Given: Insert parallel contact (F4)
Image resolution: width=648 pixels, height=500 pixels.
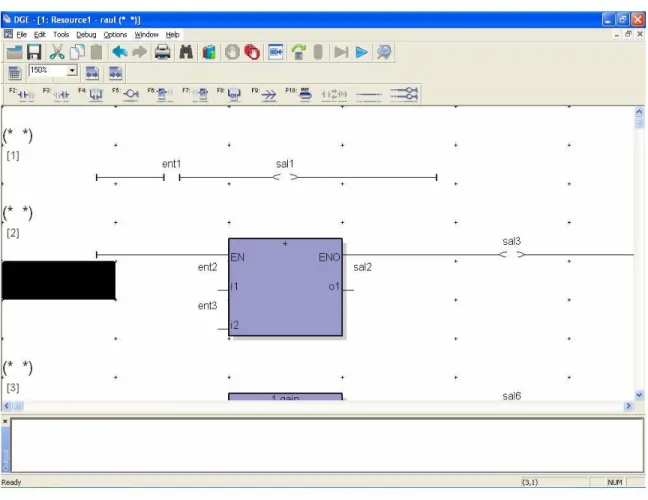Looking at the screenshot, I should click(91, 94).
